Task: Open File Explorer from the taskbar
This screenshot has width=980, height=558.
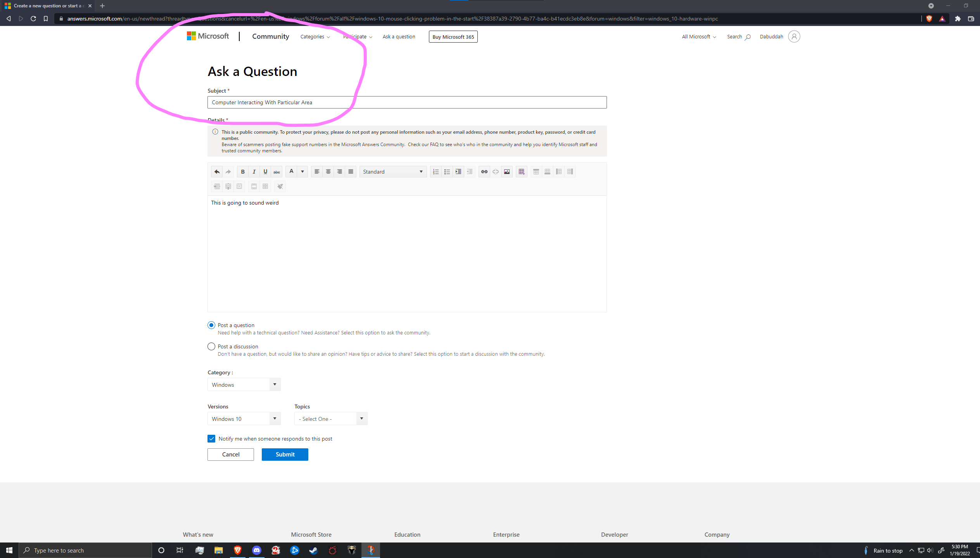Action: [x=219, y=550]
